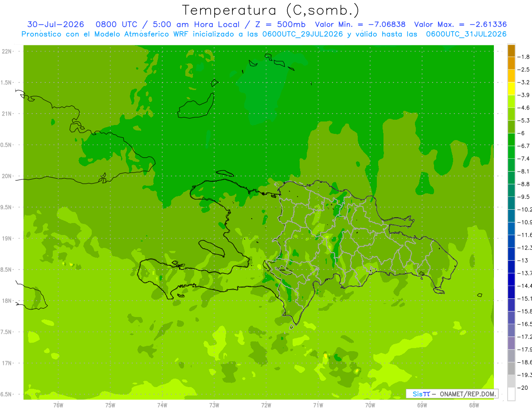This screenshot has width=532, height=411.
Task: Click the '0600UTC_31JUL2026' valid-until time
Action: [466, 34]
